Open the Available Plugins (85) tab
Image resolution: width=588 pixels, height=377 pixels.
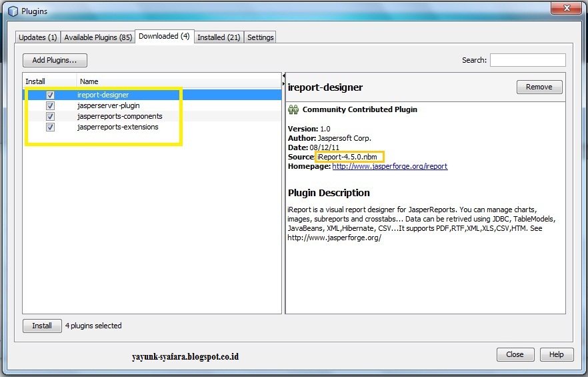pyautogui.click(x=98, y=37)
